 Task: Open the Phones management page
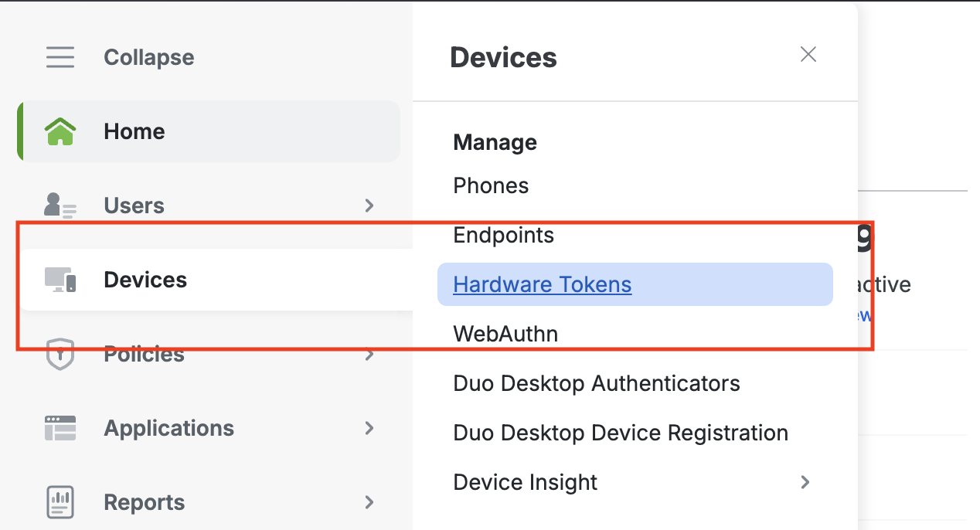[491, 185]
